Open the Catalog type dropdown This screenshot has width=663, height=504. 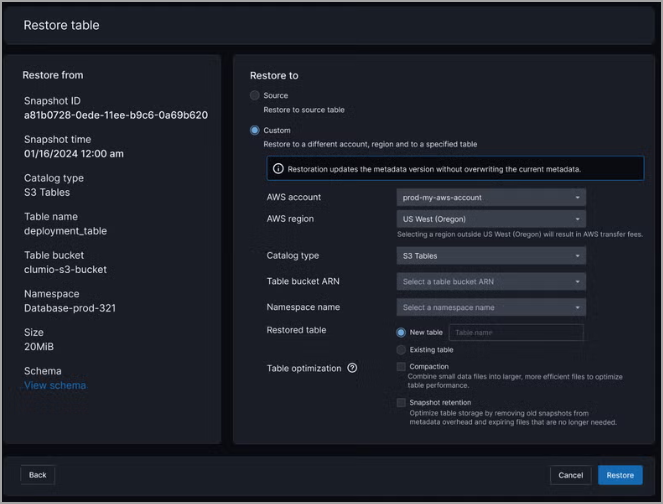pyautogui.click(x=491, y=256)
